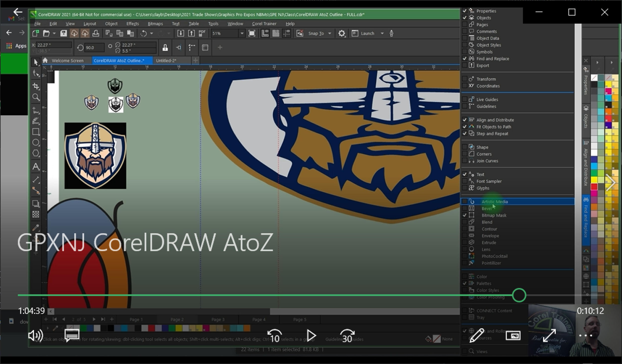Viewport: 622px width, 364px height.
Task: Click the New document icon
Action: tap(36, 33)
